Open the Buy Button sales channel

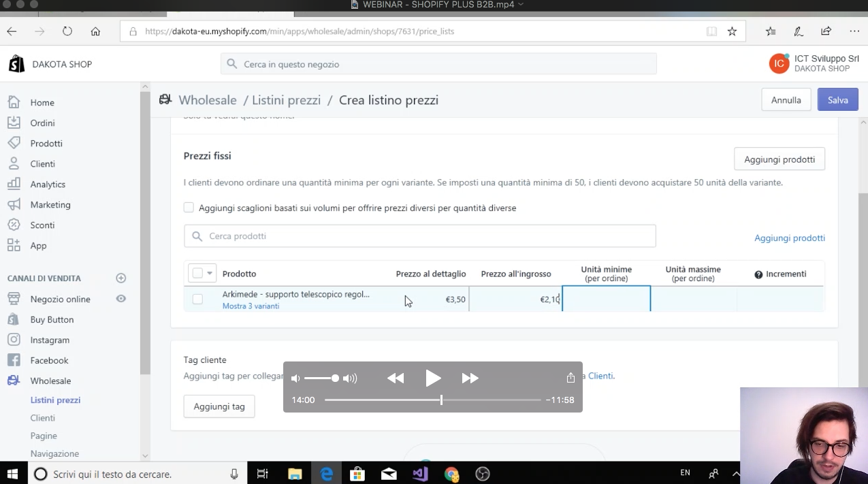pyautogui.click(x=52, y=319)
